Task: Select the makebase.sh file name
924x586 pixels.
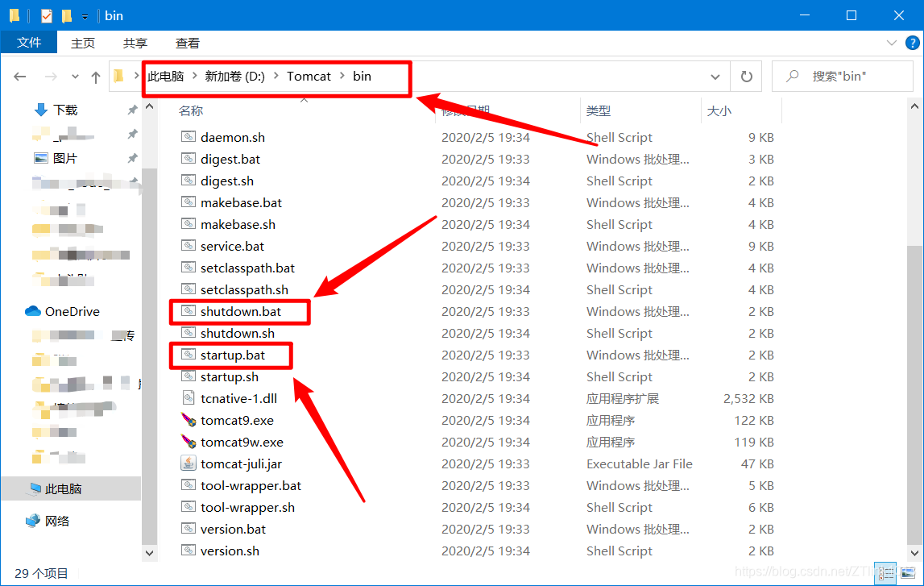Action: [238, 225]
